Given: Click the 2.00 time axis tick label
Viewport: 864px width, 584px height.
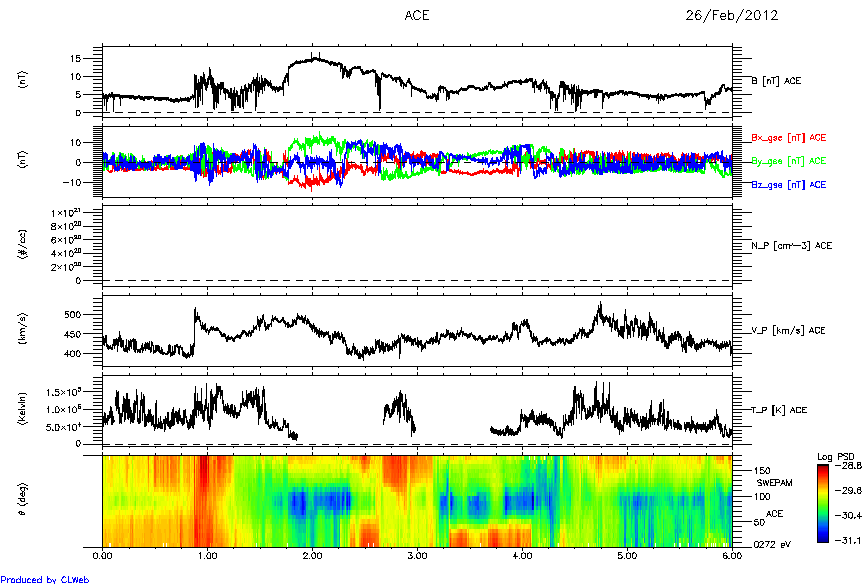Looking at the screenshot, I should (x=312, y=556).
